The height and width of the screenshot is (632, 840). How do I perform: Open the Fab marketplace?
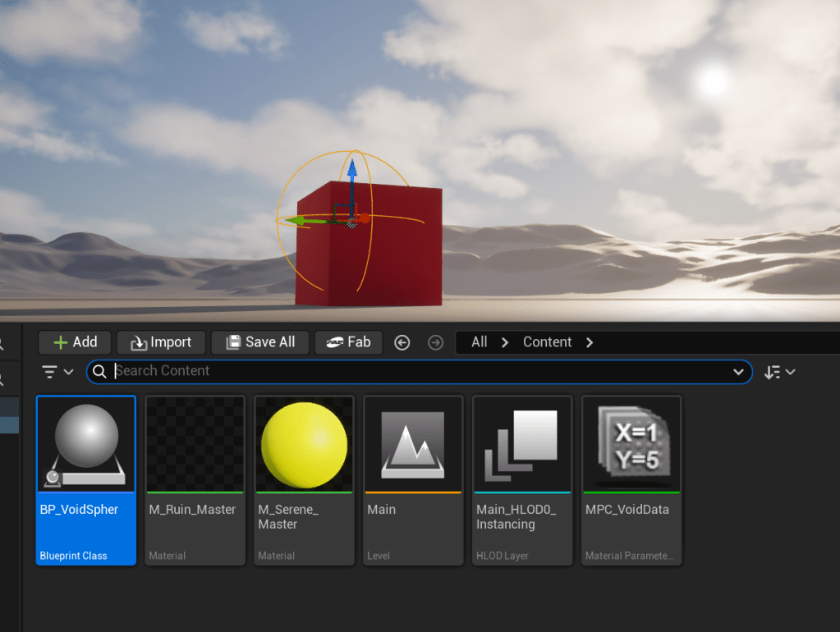tap(348, 342)
